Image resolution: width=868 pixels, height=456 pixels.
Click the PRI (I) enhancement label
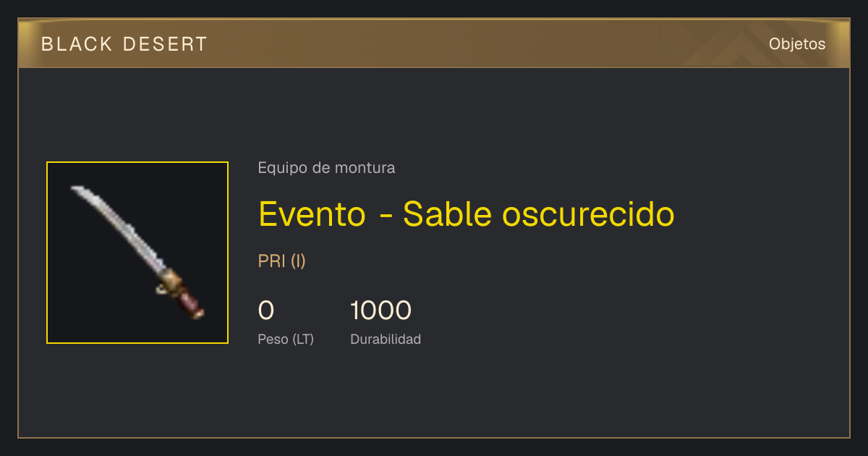[282, 261]
